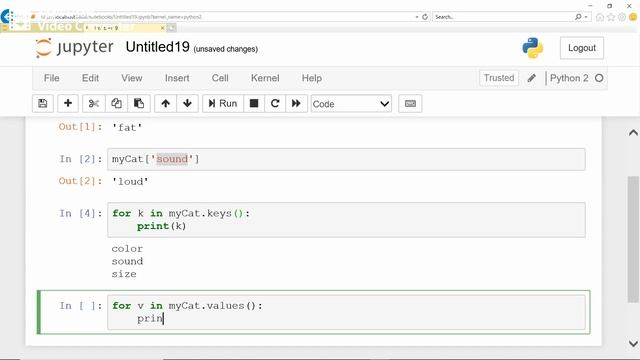The image size is (640, 360).
Task: Open the Insert menu
Action: (177, 78)
